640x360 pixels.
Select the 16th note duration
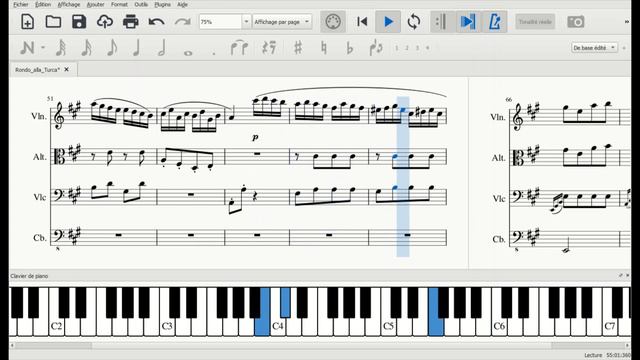pyautogui.click(x=86, y=48)
